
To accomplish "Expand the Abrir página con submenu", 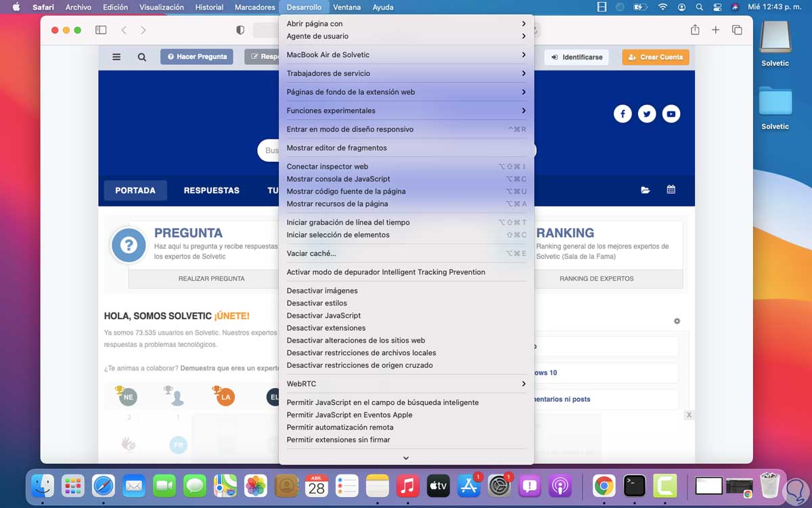I will pos(406,24).
